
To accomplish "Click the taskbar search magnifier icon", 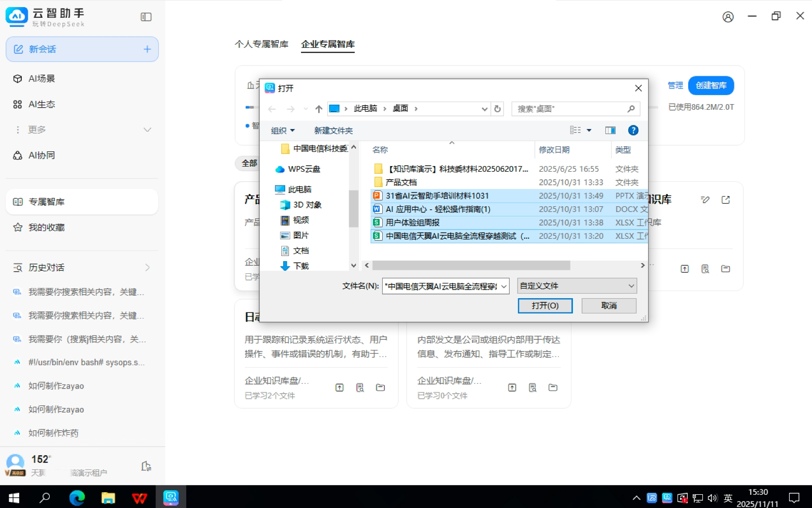I will (x=45, y=497).
